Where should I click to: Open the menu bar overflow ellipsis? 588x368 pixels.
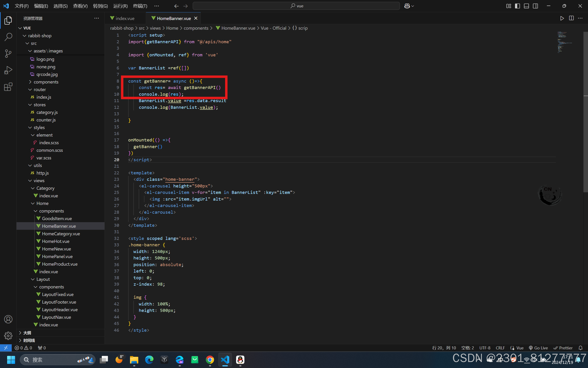(x=156, y=6)
